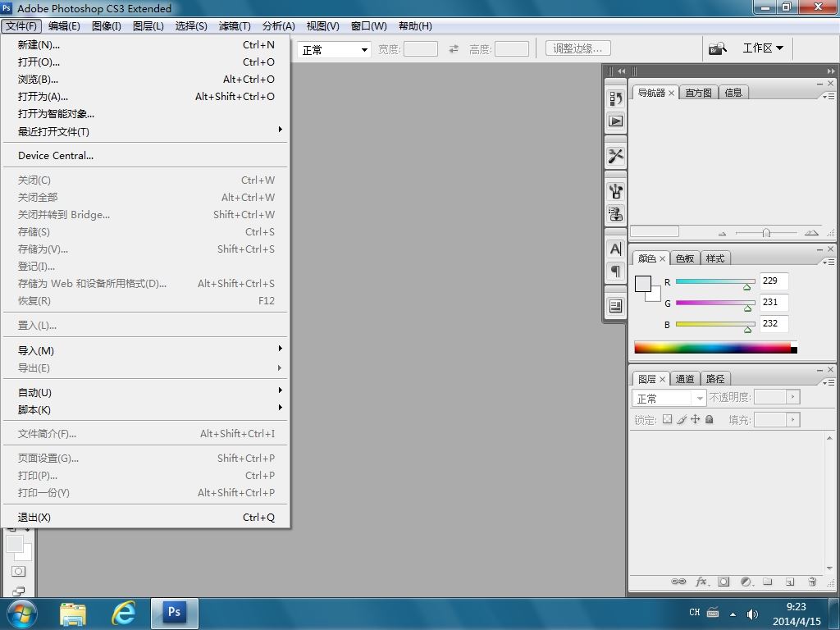This screenshot has width=840, height=630.
Task: Click the Navigator zoom slider
Action: [766, 233]
